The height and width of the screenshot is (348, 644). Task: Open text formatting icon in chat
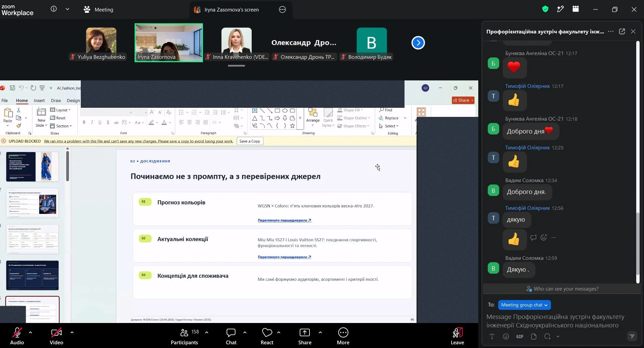coord(492,337)
